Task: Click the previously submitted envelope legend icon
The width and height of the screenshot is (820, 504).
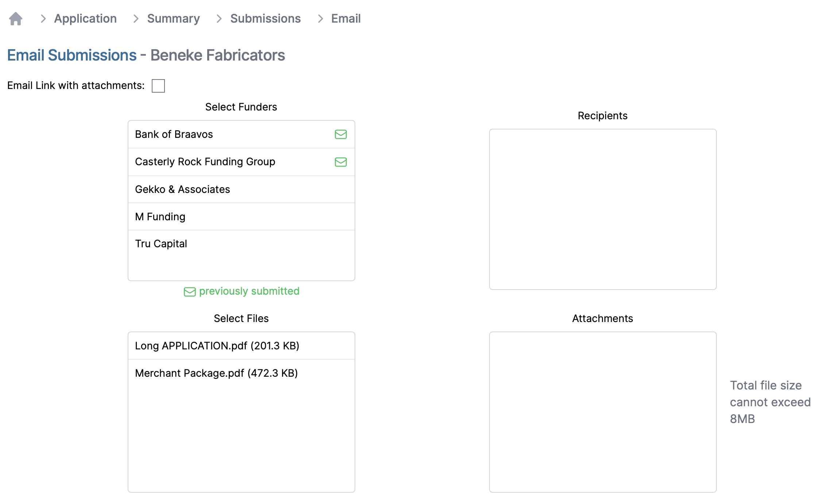Action: (189, 292)
